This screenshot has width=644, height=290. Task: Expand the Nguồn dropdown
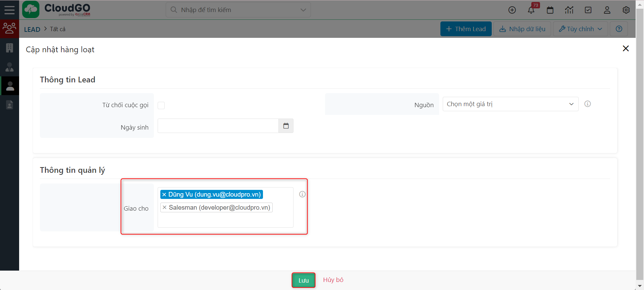(510, 104)
